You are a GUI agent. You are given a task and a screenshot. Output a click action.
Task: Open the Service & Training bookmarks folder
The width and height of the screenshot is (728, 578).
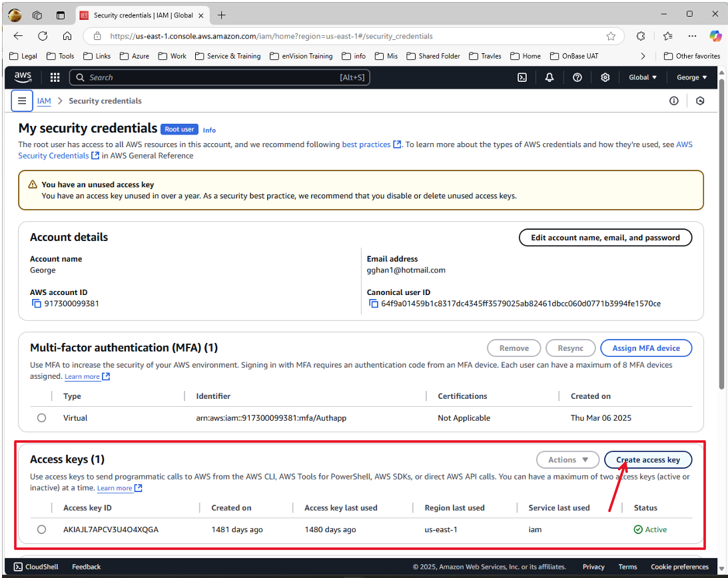pyautogui.click(x=228, y=56)
